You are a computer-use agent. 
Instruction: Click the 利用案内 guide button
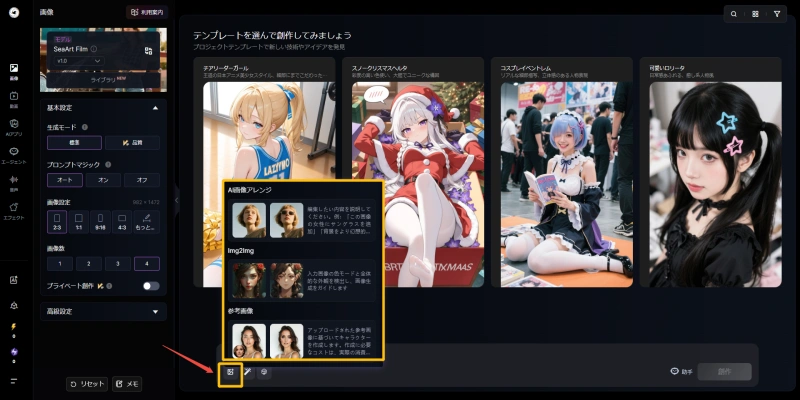(x=147, y=12)
